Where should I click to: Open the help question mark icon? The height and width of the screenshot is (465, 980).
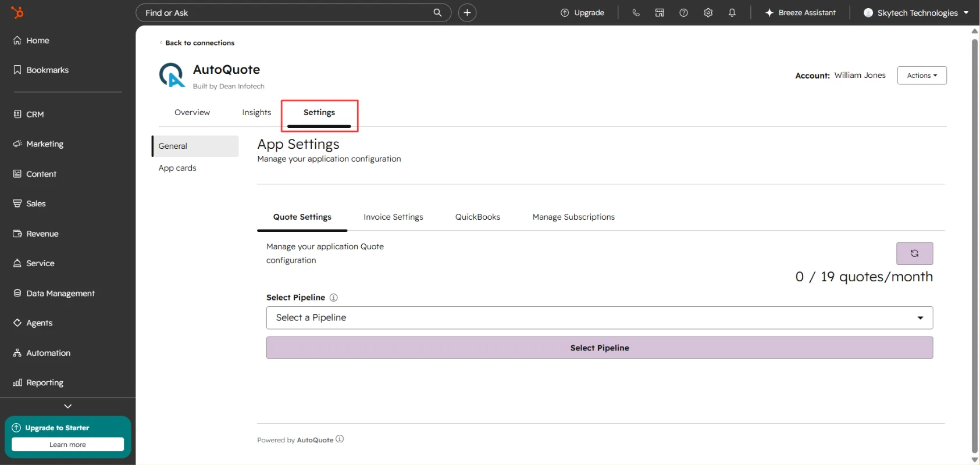[684, 13]
